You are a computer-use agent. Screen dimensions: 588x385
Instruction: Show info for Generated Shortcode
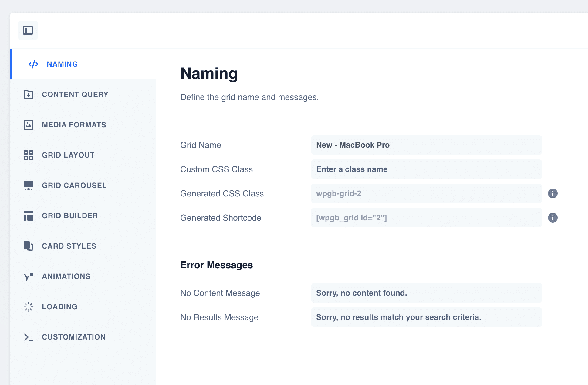(553, 218)
